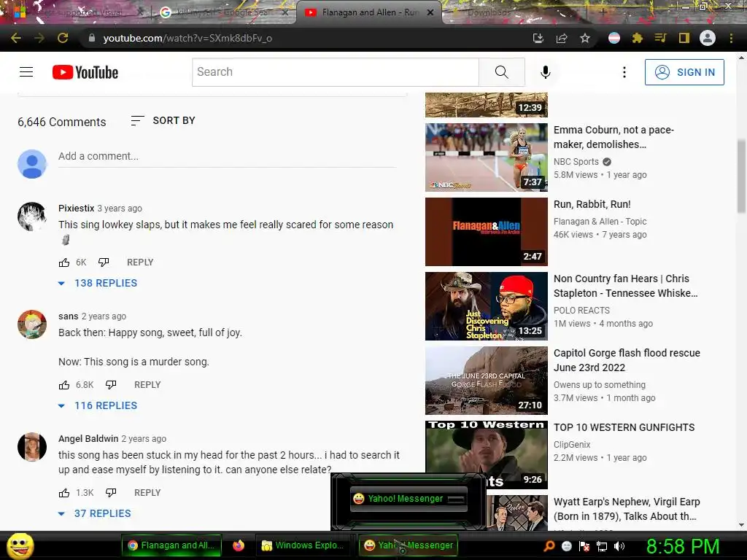The height and width of the screenshot is (560, 747).
Task: Open Chrome three-dot menu
Action: point(731,38)
